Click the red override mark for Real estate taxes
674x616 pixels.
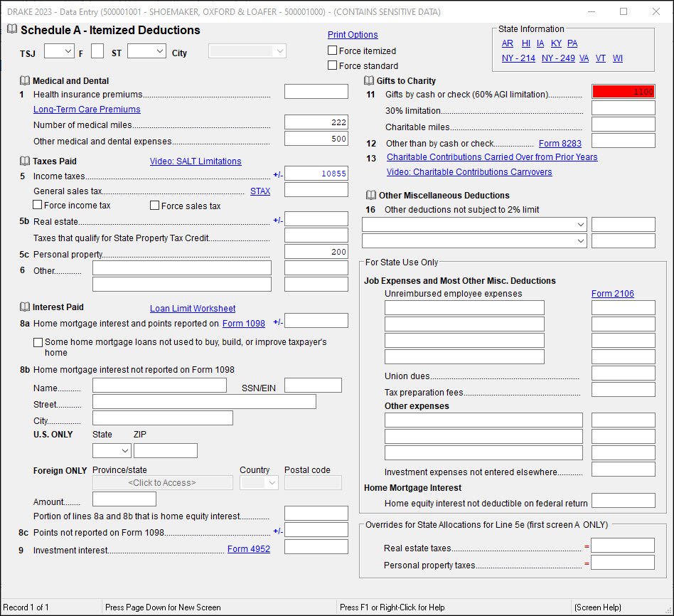pos(587,547)
